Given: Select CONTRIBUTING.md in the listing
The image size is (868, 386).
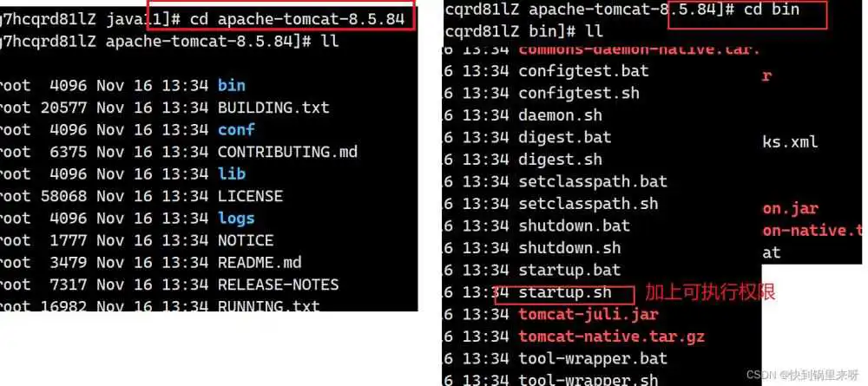Looking at the screenshot, I should pos(287,152).
